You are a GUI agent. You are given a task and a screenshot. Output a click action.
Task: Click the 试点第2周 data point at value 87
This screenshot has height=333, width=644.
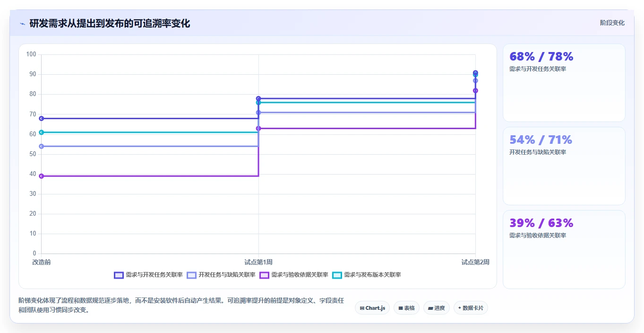pyautogui.click(x=475, y=80)
